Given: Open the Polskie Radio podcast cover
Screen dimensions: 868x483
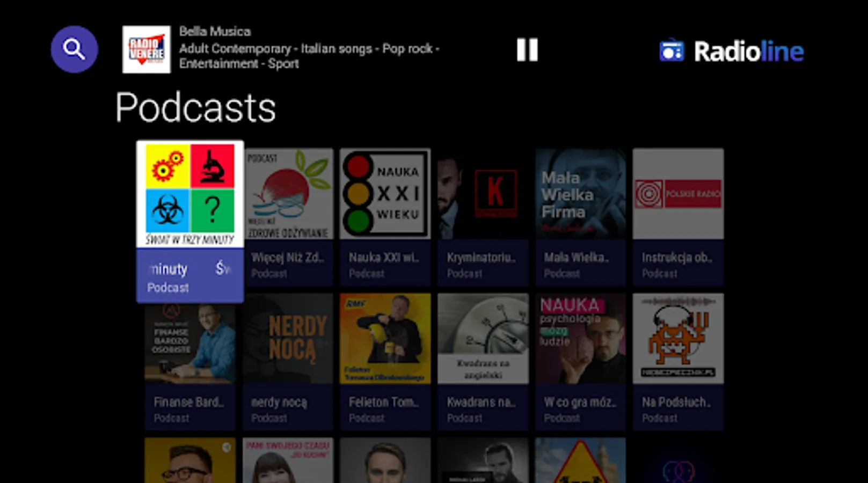Looking at the screenshot, I should point(678,194).
